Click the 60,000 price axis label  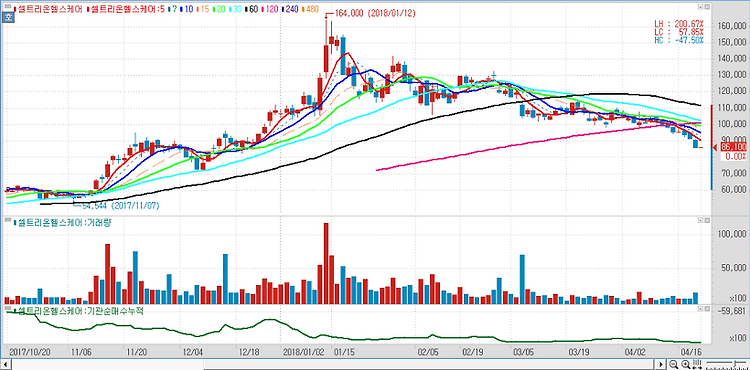pyautogui.click(x=733, y=189)
